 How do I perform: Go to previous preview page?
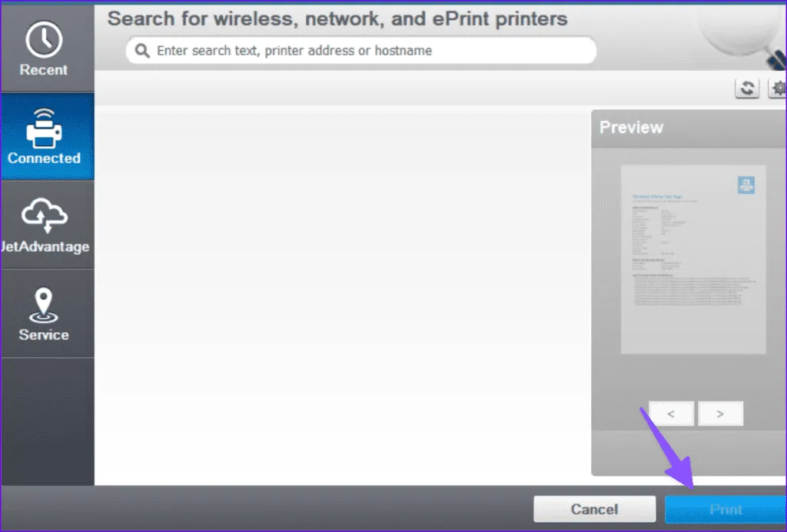click(671, 414)
